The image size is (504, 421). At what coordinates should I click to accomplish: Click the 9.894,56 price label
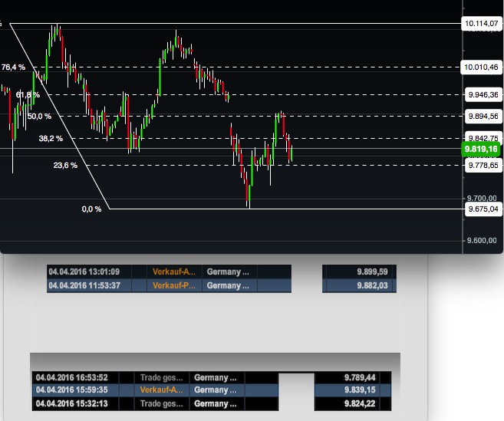pos(483,116)
